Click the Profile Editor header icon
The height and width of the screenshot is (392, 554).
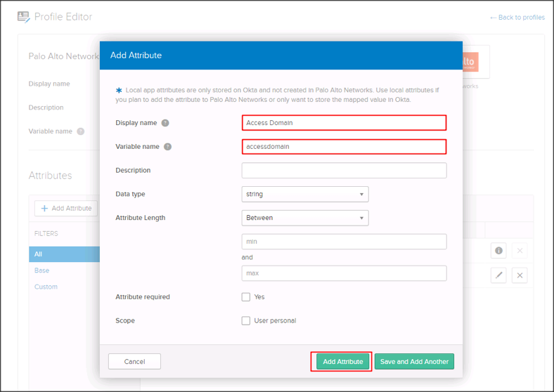(24, 17)
